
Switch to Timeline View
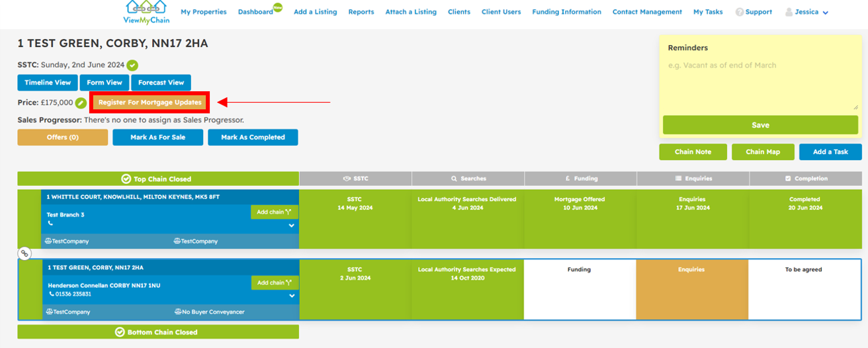coord(48,83)
